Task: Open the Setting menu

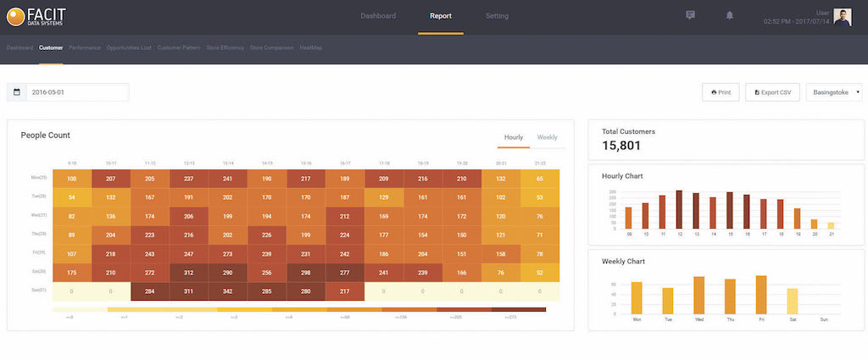Action: (498, 16)
